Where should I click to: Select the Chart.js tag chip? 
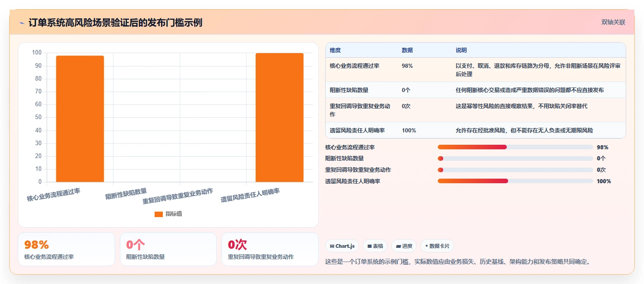click(342, 246)
